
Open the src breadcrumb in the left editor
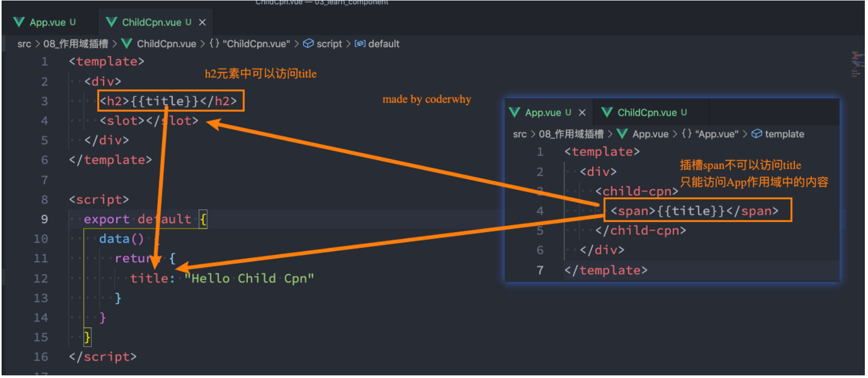coord(24,44)
